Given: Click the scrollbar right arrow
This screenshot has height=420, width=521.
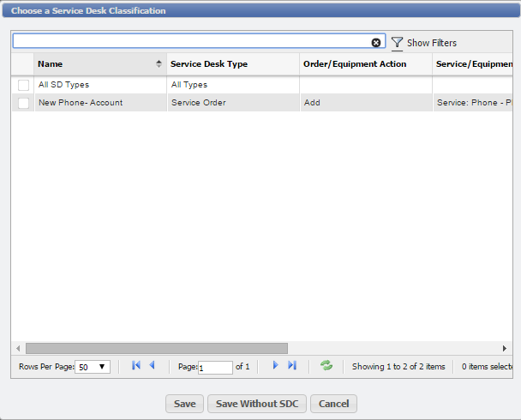Looking at the screenshot, I should click(505, 348).
